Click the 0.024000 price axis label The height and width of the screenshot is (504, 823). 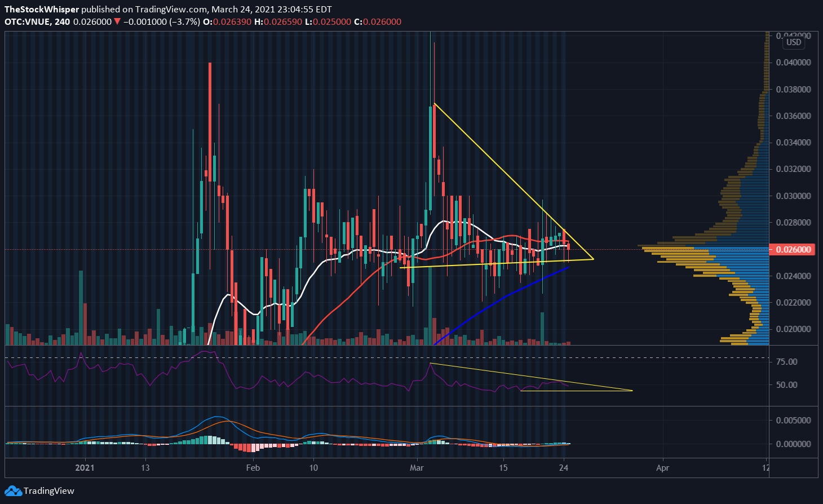tap(794, 276)
